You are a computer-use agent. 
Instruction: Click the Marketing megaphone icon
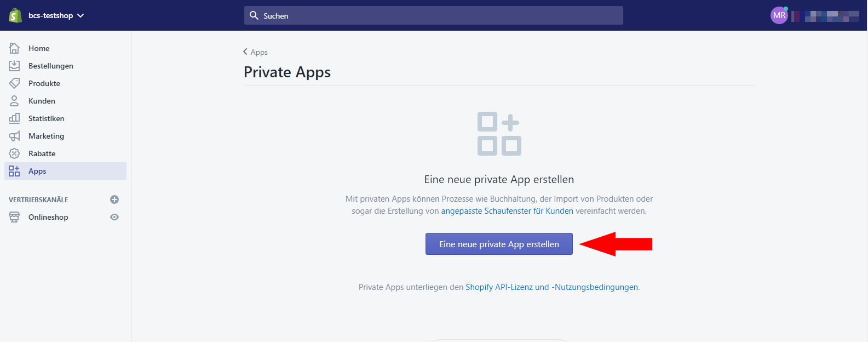coord(14,136)
